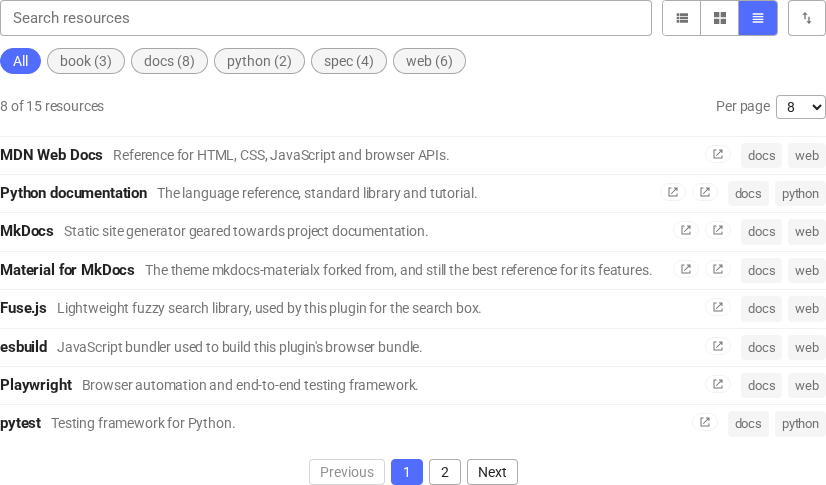Image resolution: width=826 pixels, height=485 pixels.
Task: Open the Fuse.js resource title
Action: pyautogui.click(x=23, y=308)
